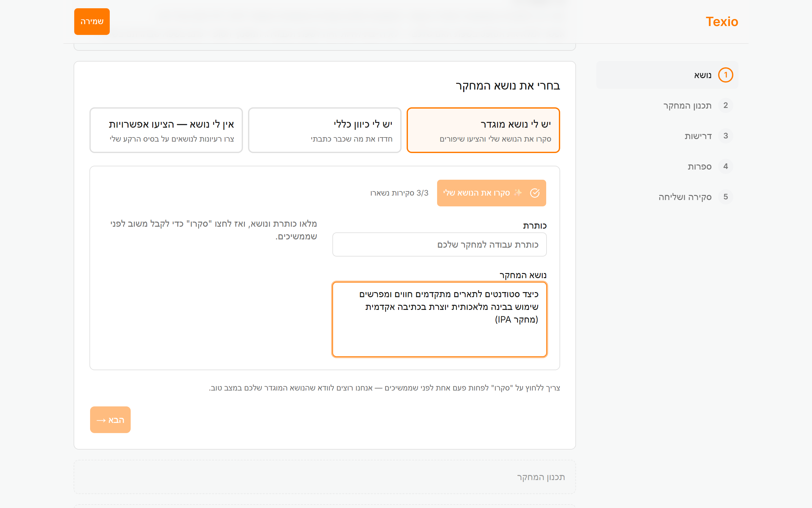Click the collapsed תכנון המחקר section below
This screenshot has height=508, width=812.
[324, 477]
